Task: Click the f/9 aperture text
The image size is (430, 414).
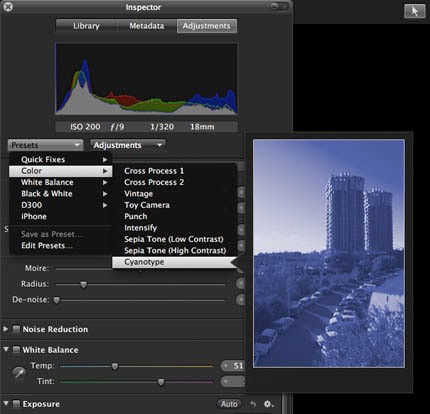Action: [x=117, y=127]
